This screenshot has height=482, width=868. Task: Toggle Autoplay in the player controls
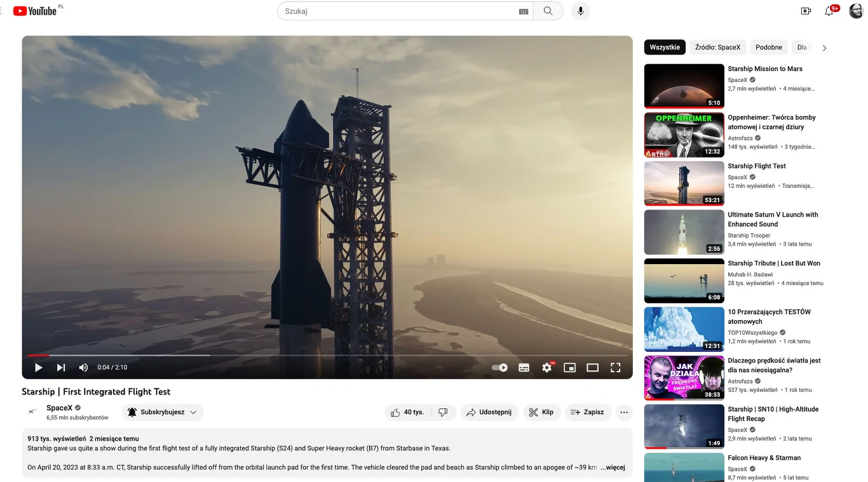(x=499, y=367)
